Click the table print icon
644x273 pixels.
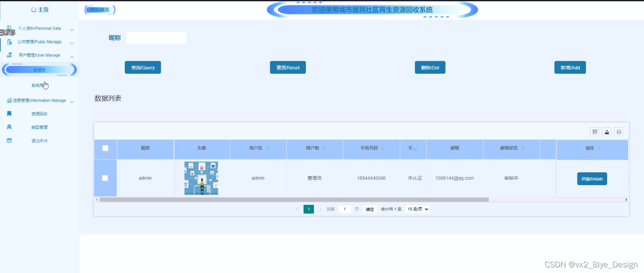point(619,132)
